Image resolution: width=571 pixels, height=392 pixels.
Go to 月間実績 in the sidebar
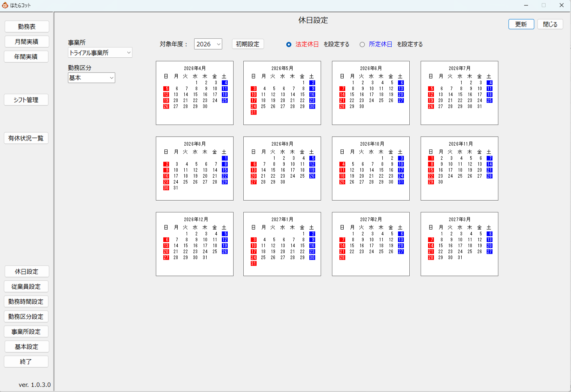pos(27,42)
